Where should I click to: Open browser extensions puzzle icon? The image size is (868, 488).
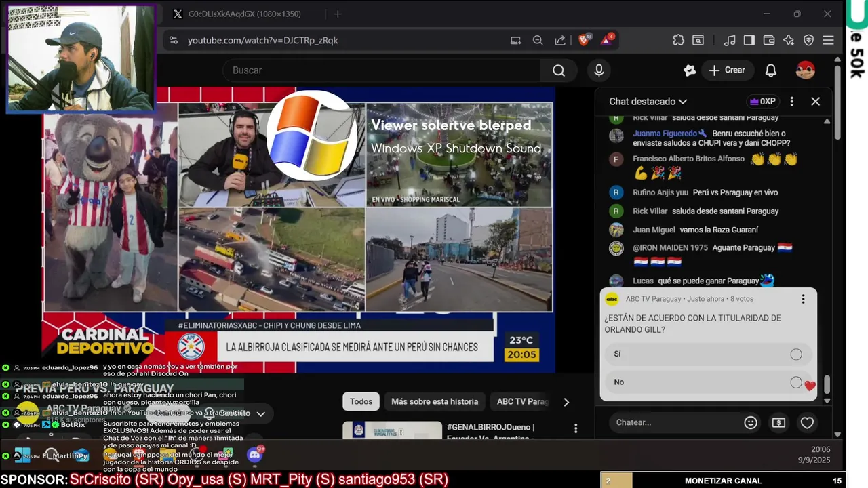678,40
